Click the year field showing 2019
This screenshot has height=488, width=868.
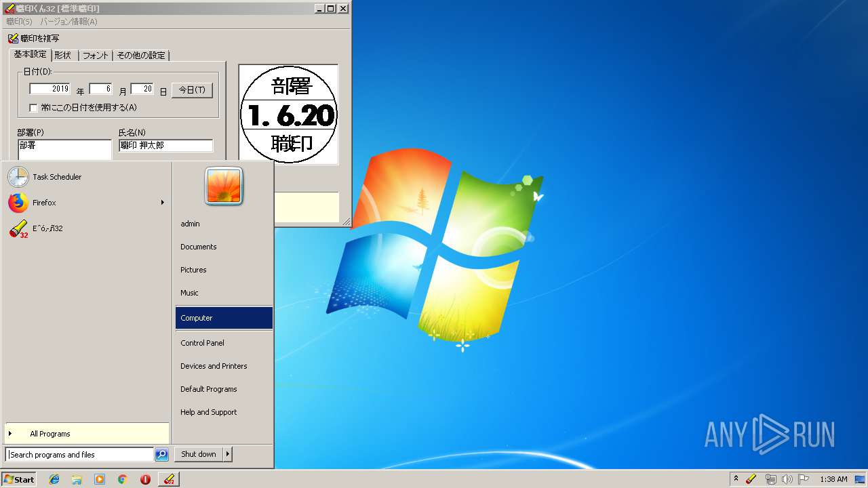tap(50, 89)
